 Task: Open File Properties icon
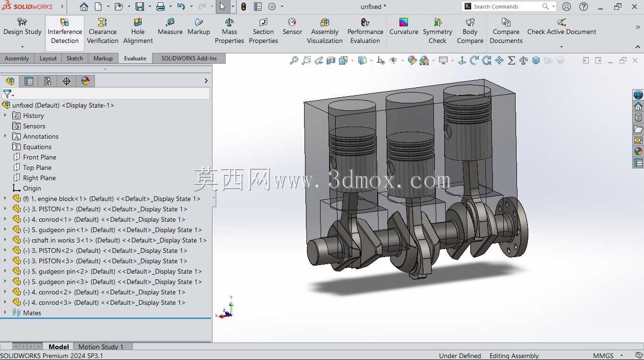pyautogui.click(x=258, y=7)
